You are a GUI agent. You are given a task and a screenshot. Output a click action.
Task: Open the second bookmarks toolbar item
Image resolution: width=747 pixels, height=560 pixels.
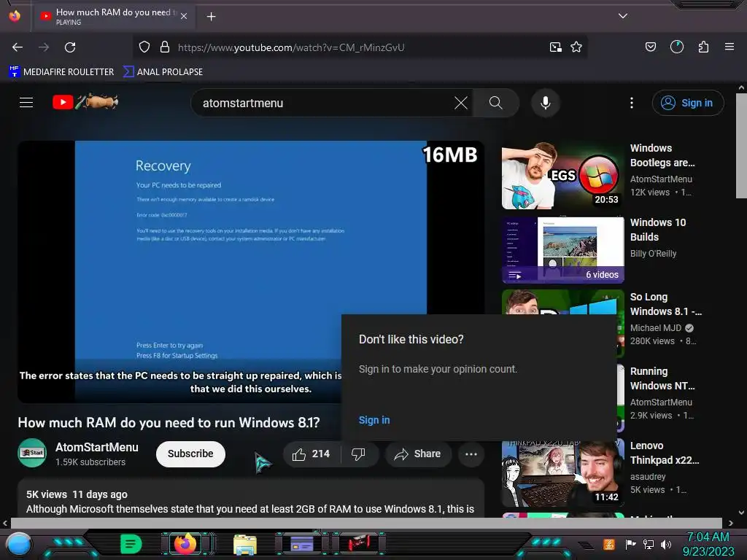click(x=163, y=72)
